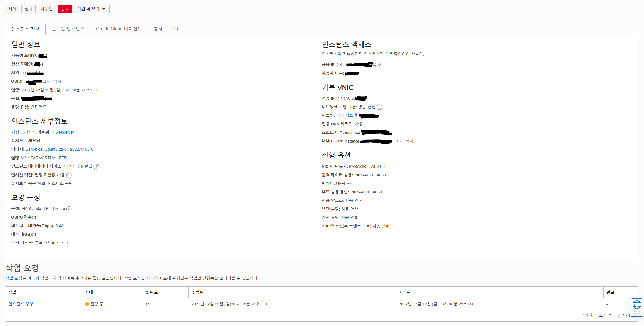This screenshot has width=644, height=326.
Task: Click info icon next to network security group
Action: [379, 107]
